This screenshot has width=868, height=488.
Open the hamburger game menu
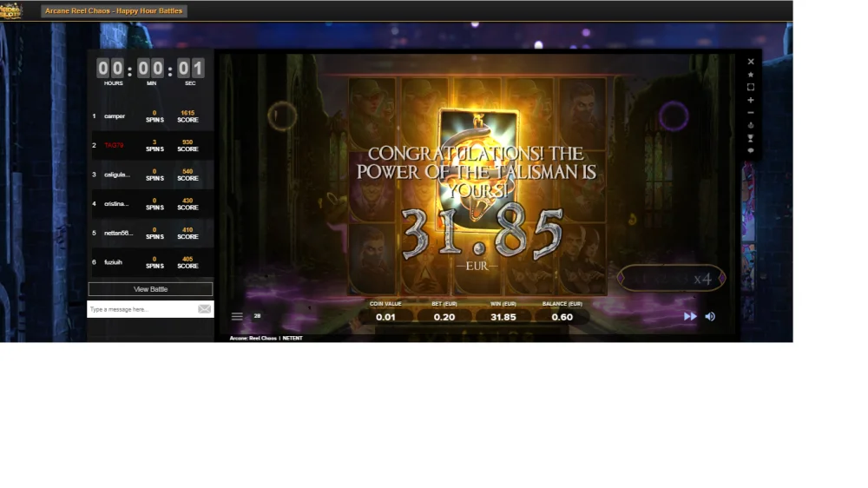237,316
